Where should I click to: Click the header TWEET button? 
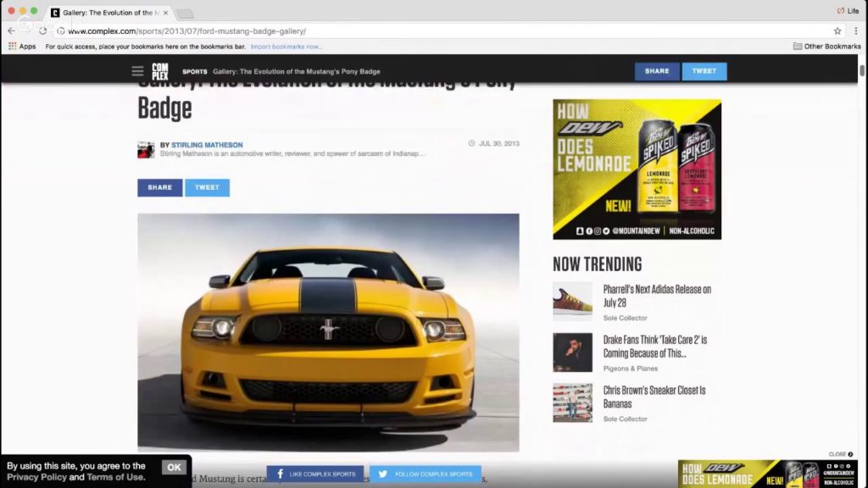coord(704,71)
